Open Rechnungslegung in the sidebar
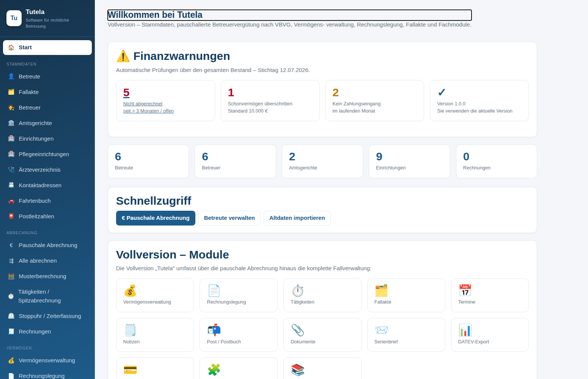The image size is (588, 379). pyautogui.click(x=47, y=376)
